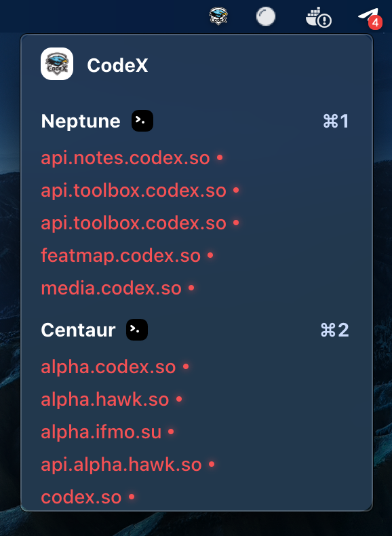Open the Docker whale menu bar icon
Image resolution: width=392 pixels, height=536 pixels.
coord(319,17)
